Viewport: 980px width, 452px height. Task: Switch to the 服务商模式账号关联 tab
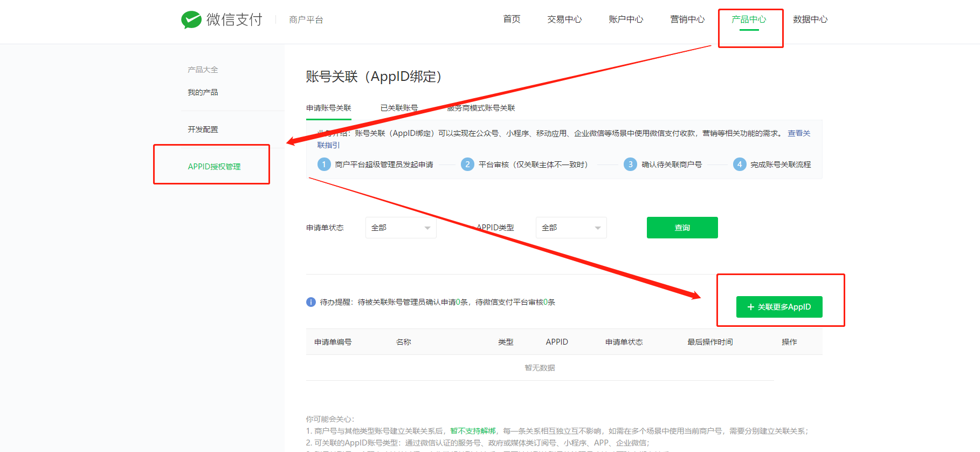481,108
